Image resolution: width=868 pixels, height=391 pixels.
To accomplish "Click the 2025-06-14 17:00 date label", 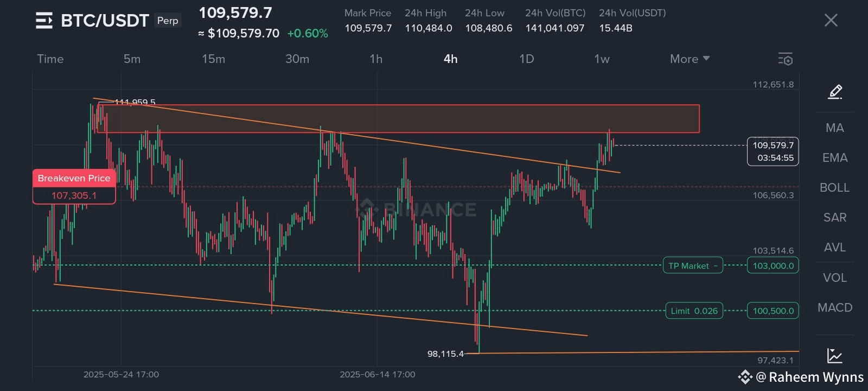I will pyautogui.click(x=378, y=374).
